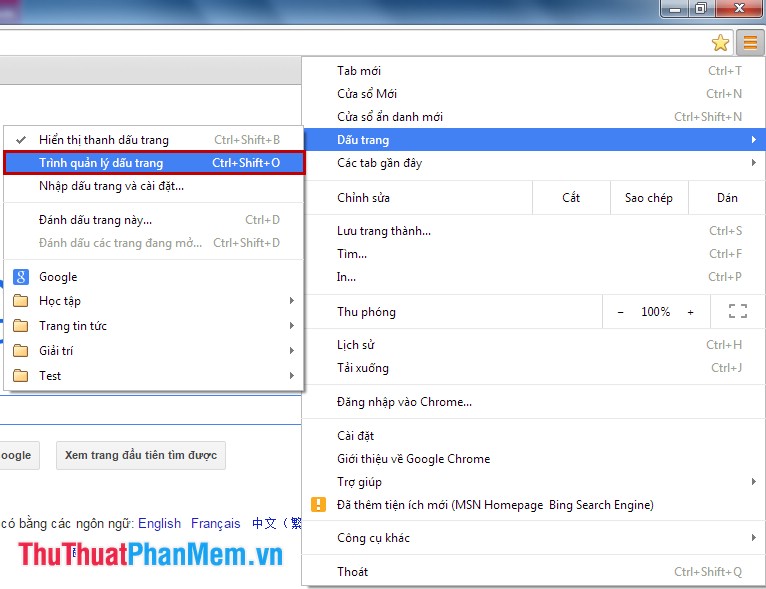Select Cửa sổ Mới menu item
The image size is (766, 589).
[x=533, y=94]
